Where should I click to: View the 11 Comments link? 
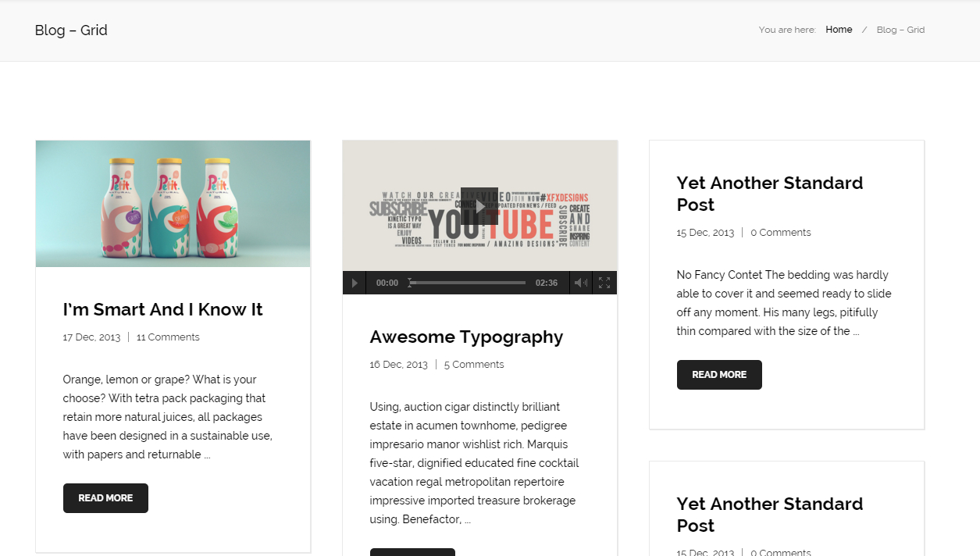pos(168,337)
